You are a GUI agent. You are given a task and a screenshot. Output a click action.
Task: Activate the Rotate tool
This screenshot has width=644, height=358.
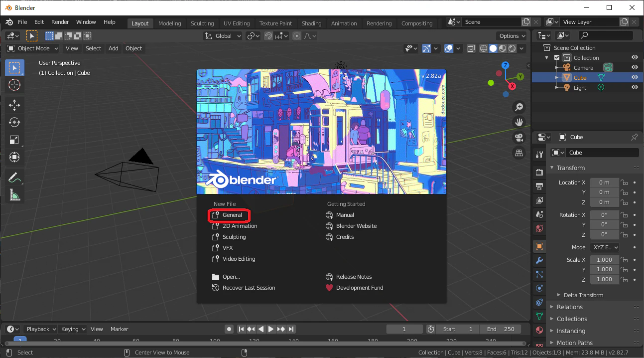(x=14, y=122)
